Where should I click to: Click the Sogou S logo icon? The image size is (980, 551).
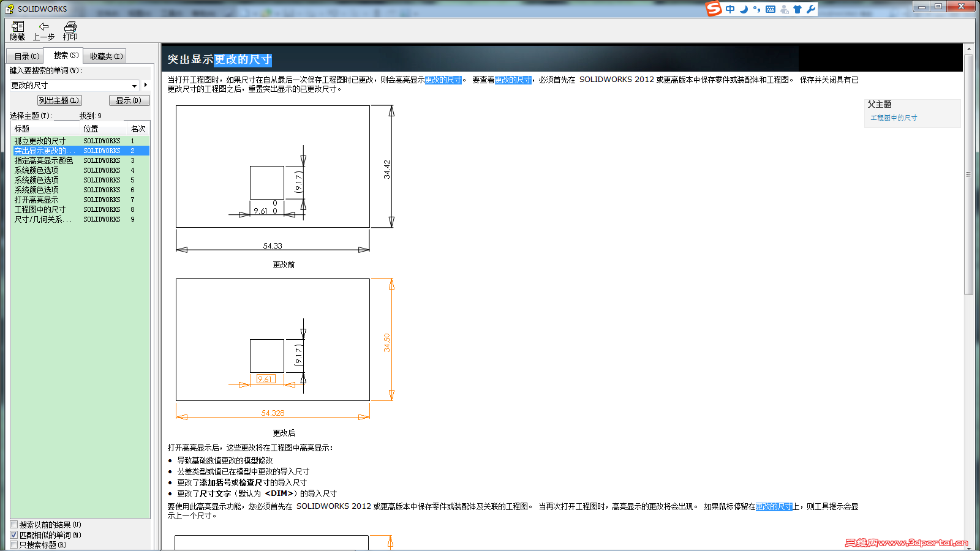(714, 9)
